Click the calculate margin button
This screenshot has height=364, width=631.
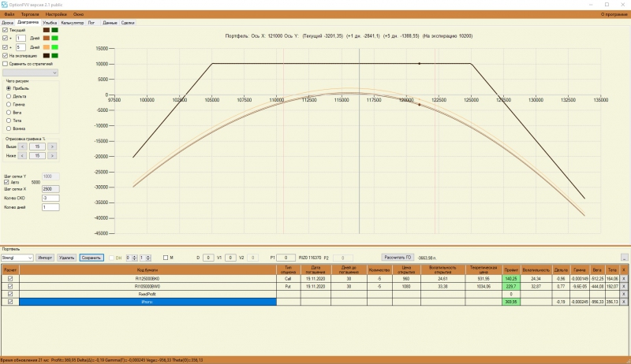[398, 257]
